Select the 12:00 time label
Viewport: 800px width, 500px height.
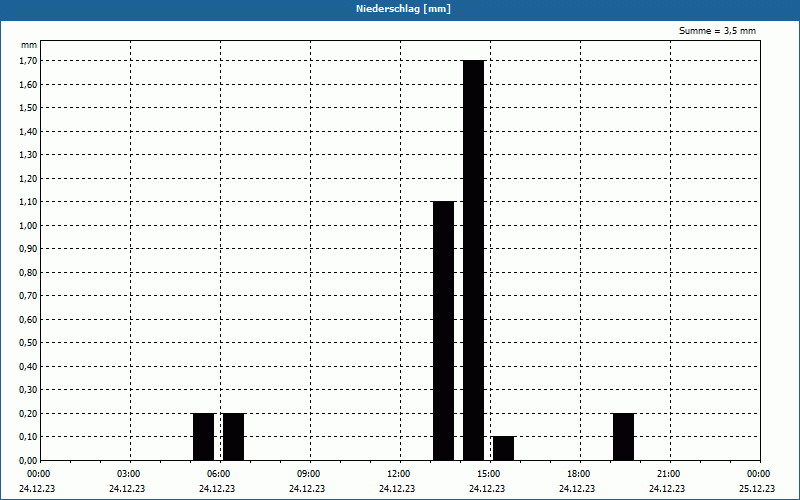coord(398,474)
